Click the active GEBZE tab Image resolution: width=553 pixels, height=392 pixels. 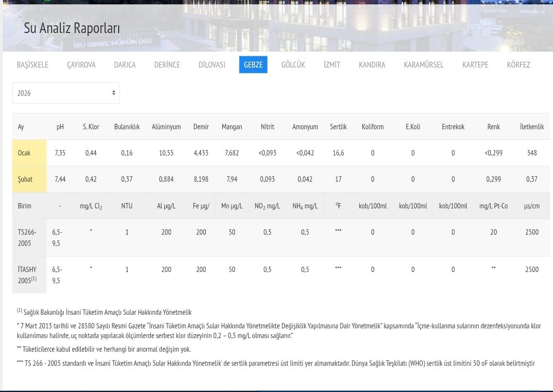pos(253,65)
